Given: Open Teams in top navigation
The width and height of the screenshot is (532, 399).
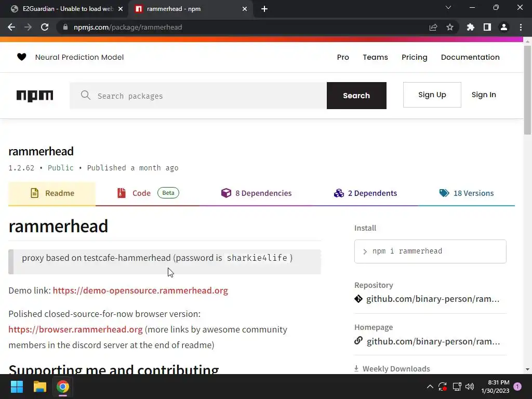Looking at the screenshot, I should pos(375,57).
